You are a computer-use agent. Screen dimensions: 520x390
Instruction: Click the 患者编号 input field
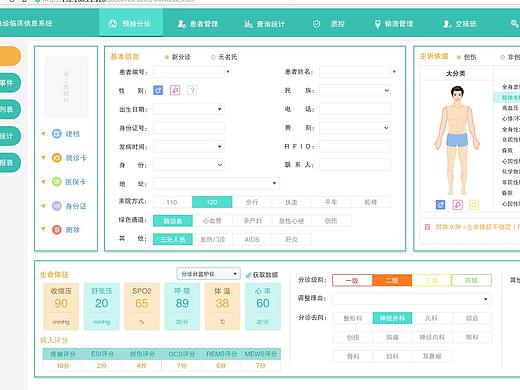pyautogui.click(x=189, y=72)
